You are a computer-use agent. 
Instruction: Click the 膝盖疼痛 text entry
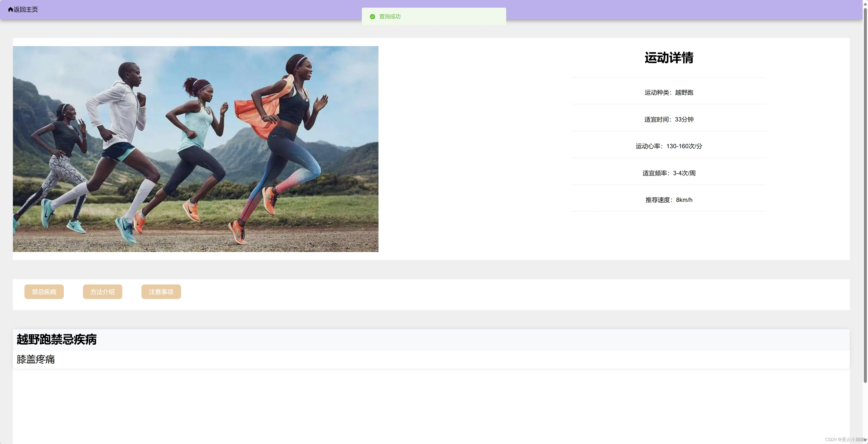(36, 359)
